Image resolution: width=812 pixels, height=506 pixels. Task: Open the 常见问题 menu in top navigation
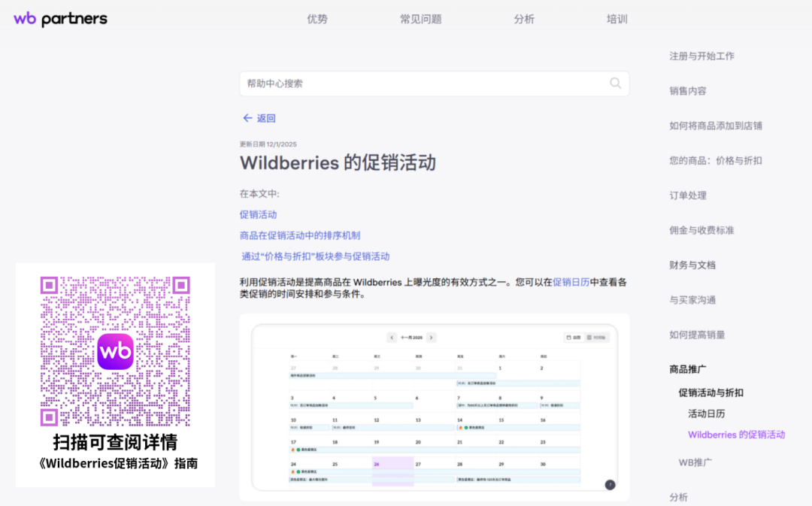(x=421, y=19)
